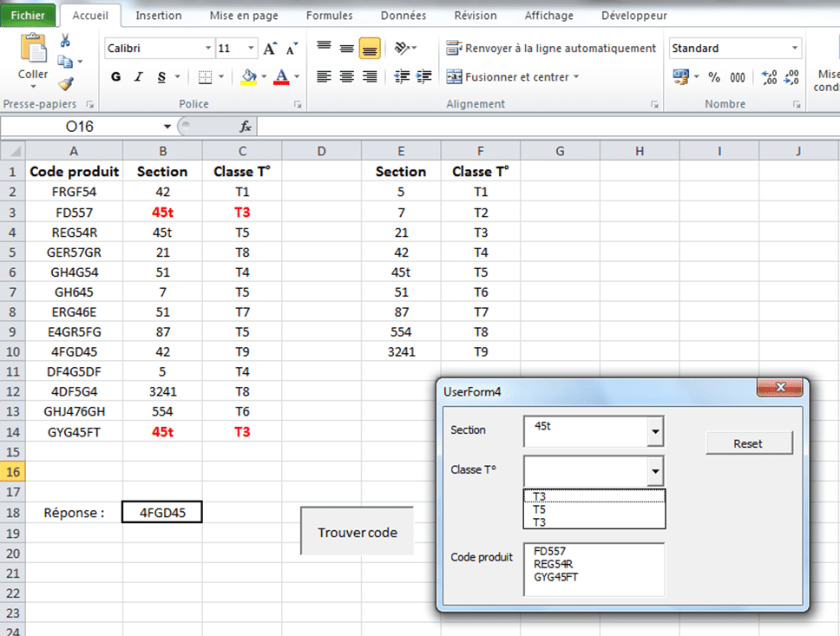The width and height of the screenshot is (840, 636).
Task: Click the percent style icon
Action: pos(714,77)
